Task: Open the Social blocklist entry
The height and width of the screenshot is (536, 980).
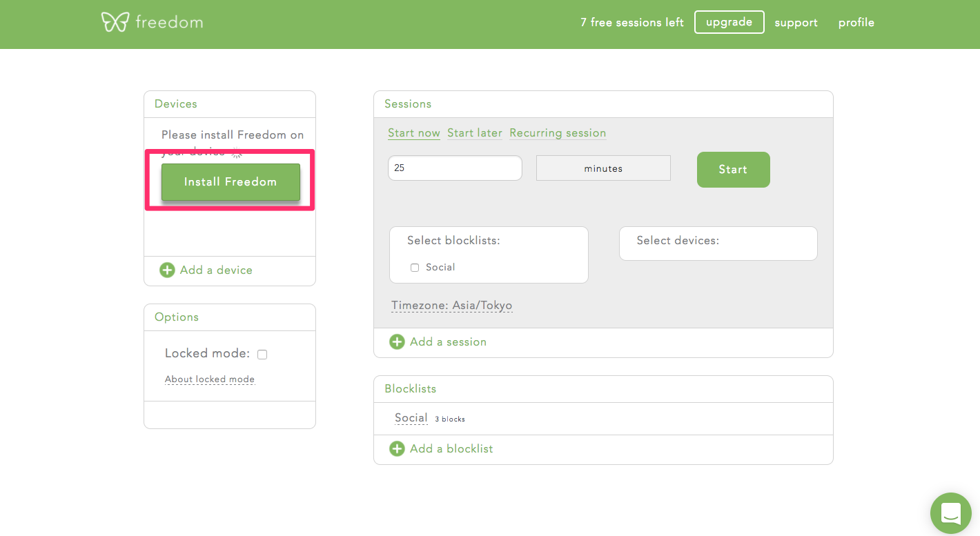Action: coord(411,418)
